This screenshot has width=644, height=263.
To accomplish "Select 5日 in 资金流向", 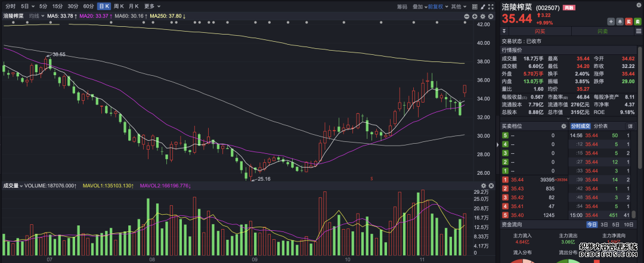I will coord(615,224).
